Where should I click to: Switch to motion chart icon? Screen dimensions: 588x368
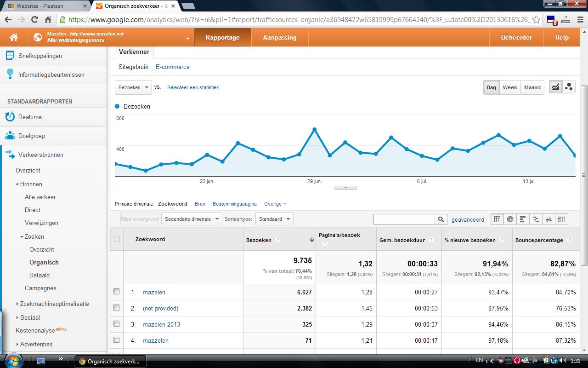point(569,87)
